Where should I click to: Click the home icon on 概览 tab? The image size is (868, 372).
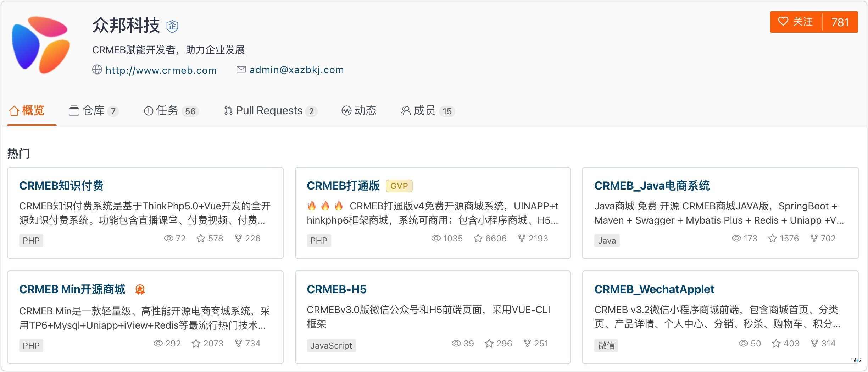14,111
